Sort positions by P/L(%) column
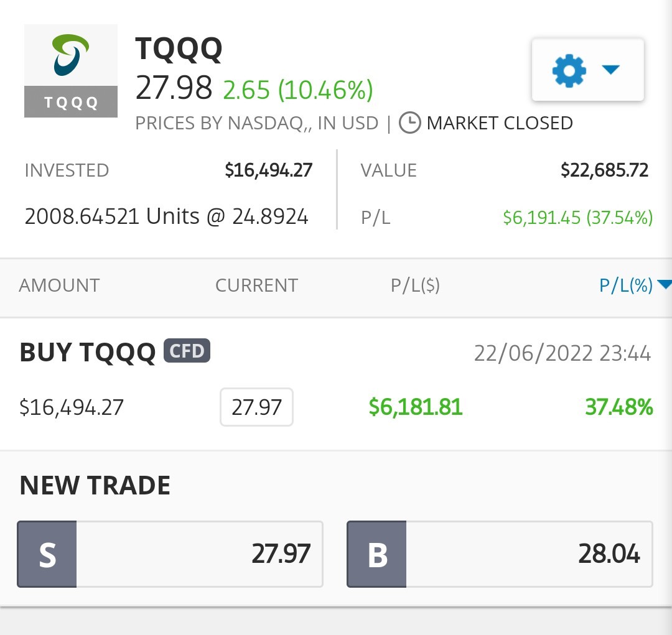672x635 pixels. coord(626,285)
